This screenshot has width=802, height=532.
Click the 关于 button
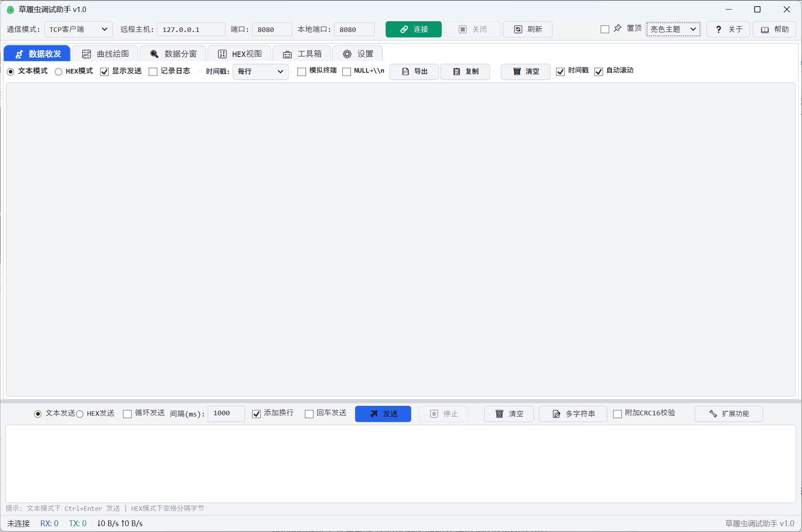click(x=728, y=29)
